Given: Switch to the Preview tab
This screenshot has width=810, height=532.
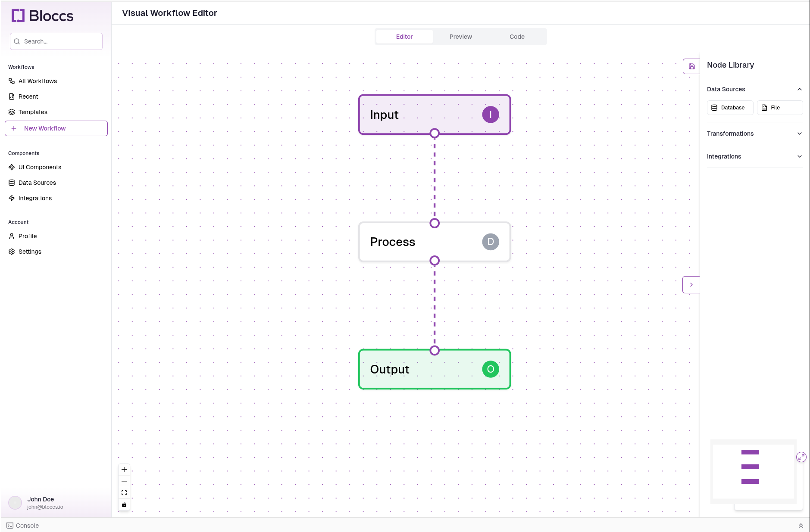Looking at the screenshot, I should tap(461, 37).
